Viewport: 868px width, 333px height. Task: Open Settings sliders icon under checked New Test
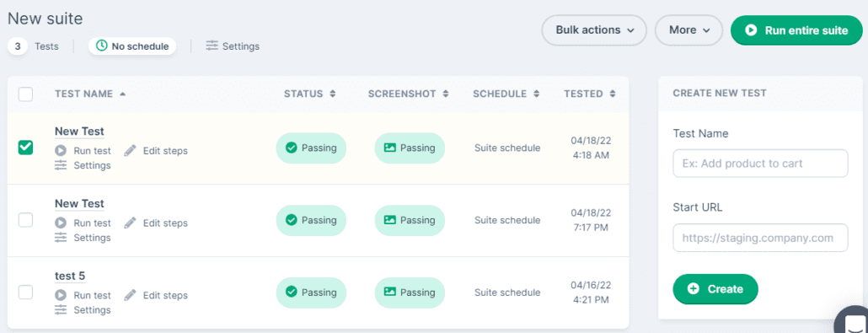tap(61, 165)
